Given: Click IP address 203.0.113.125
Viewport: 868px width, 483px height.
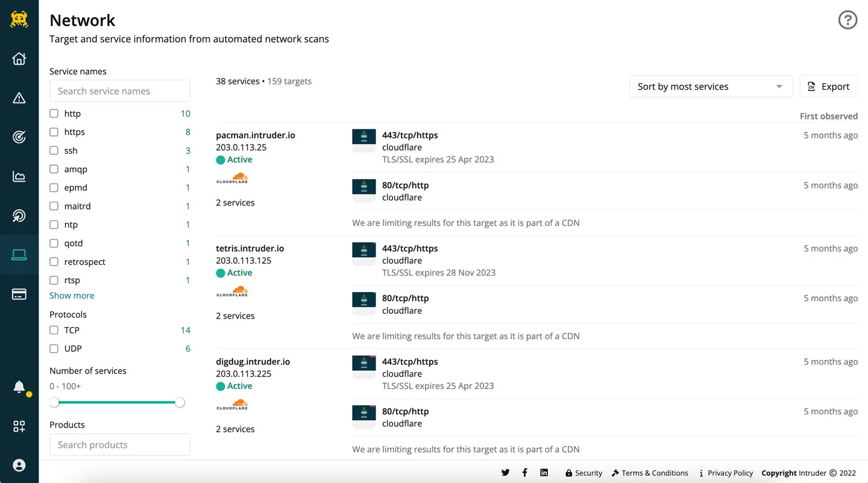Looking at the screenshot, I should 244,261.
